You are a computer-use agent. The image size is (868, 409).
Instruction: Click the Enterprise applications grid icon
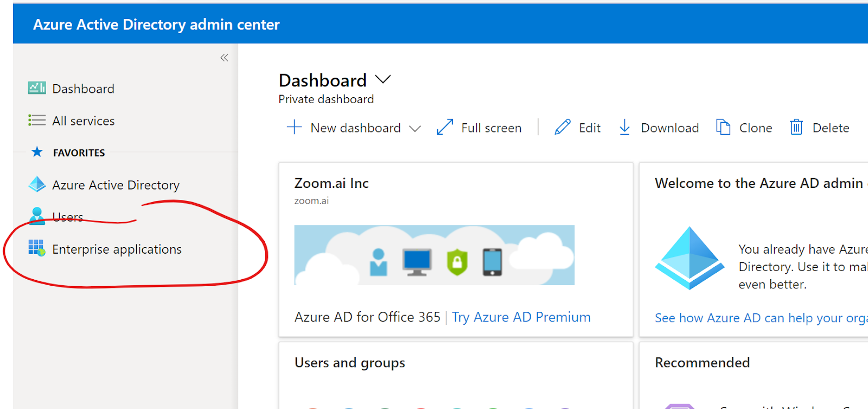click(37, 248)
